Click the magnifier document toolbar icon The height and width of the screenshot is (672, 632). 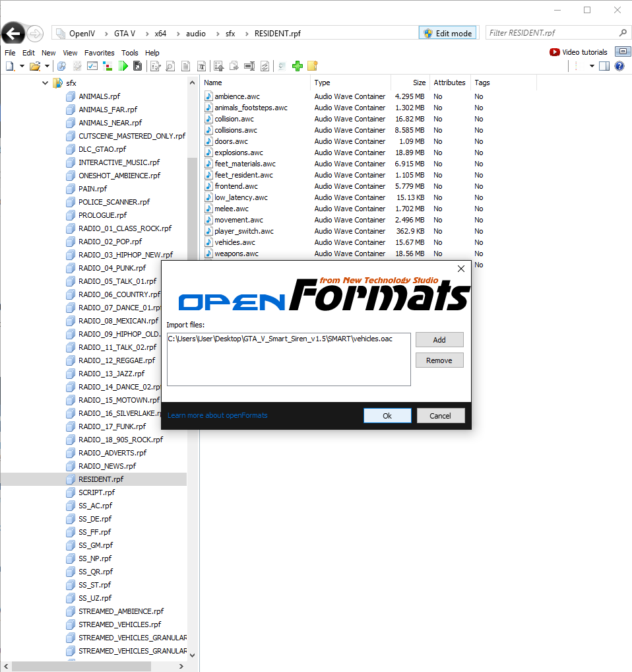170,66
